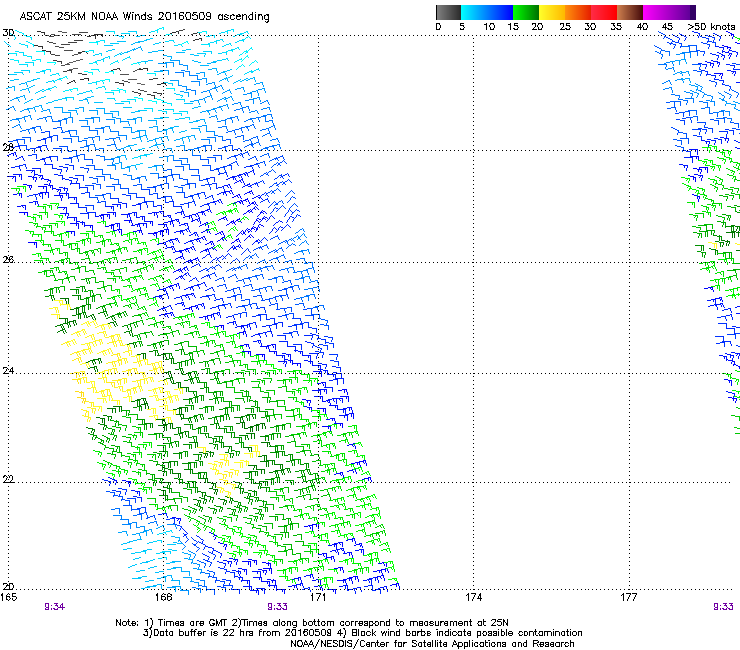This screenshot has height=650, width=740.
Task: Click the legend tick label '10'
Action: click(x=489, y=26)
